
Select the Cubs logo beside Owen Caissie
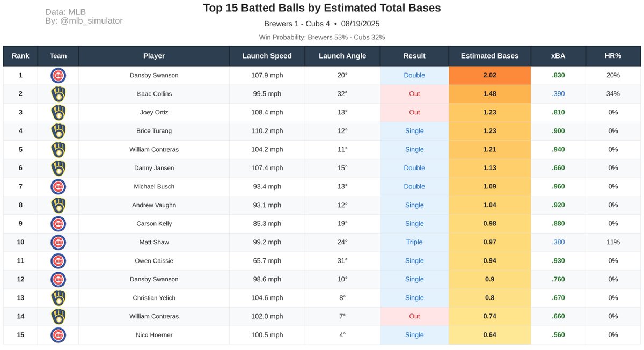point(58,260)
